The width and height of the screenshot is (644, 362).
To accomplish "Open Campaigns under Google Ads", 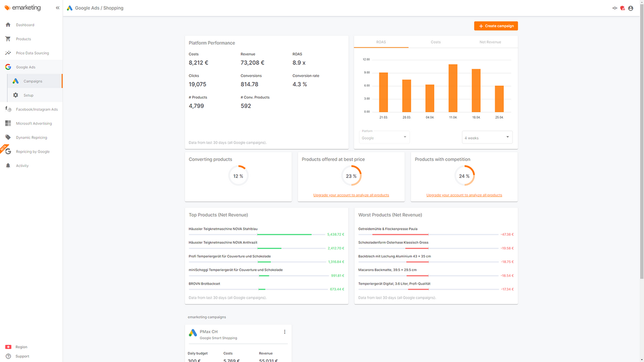I will tap(32, 81).
